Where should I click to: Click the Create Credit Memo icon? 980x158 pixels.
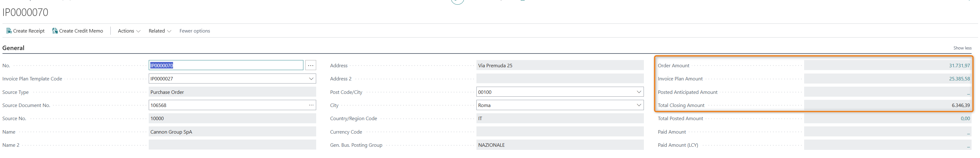(55, 31)
